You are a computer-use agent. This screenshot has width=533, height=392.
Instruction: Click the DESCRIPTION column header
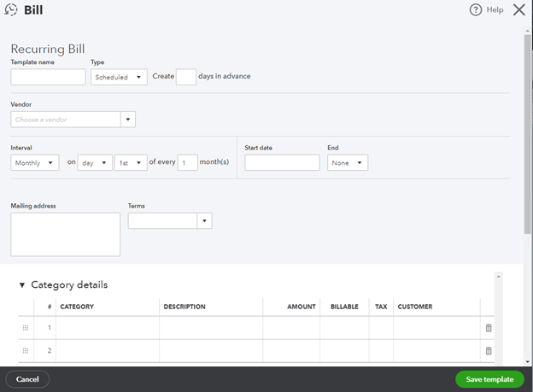(x=184, y=307)
